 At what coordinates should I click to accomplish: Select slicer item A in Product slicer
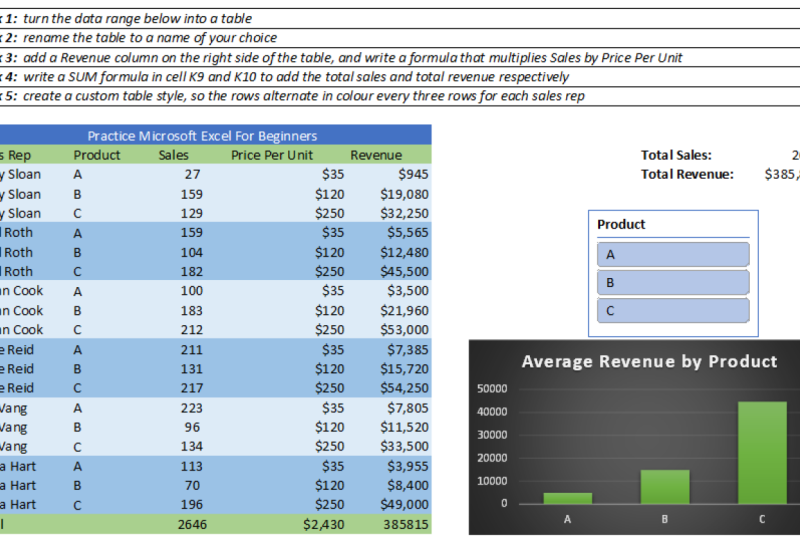coord(673,255)
